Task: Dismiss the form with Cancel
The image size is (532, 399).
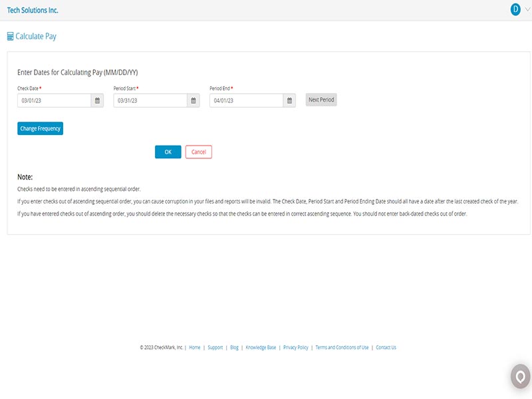Action: [198, 152]
